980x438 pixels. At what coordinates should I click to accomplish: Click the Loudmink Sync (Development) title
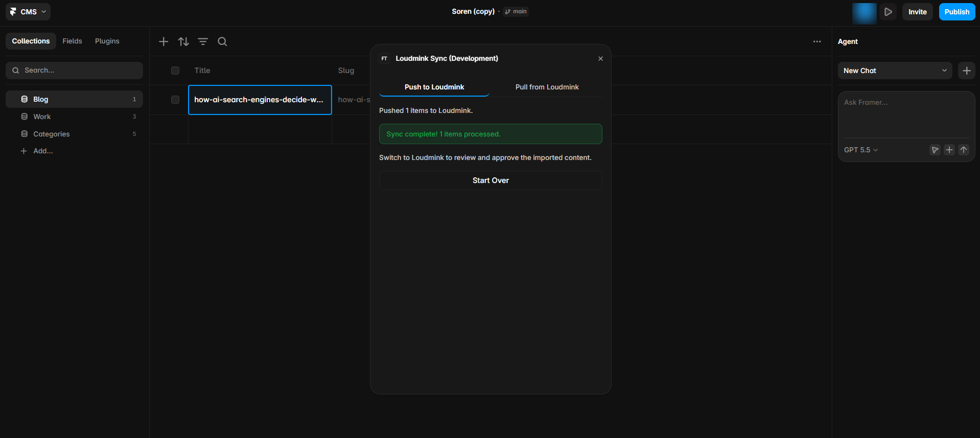[447, 58]
